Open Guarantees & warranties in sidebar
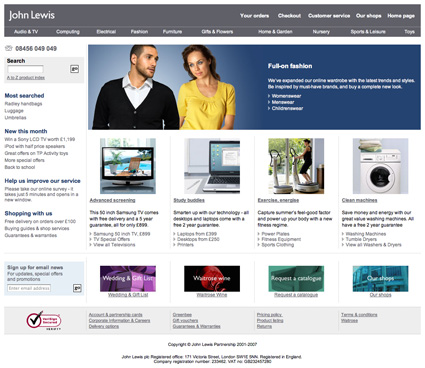The width and height of the screenshot is (425, 368). pos(31,235)
